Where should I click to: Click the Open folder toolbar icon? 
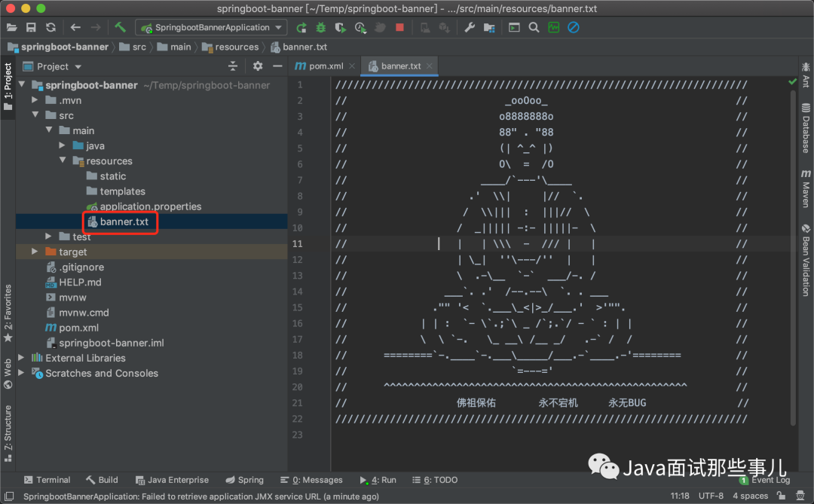tap(11, 28)
